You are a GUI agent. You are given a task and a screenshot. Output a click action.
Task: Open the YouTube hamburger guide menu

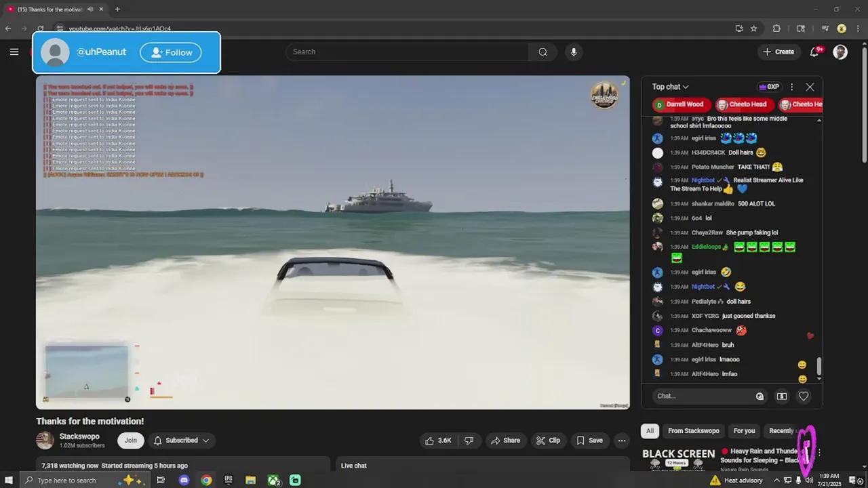coord(14,52)
